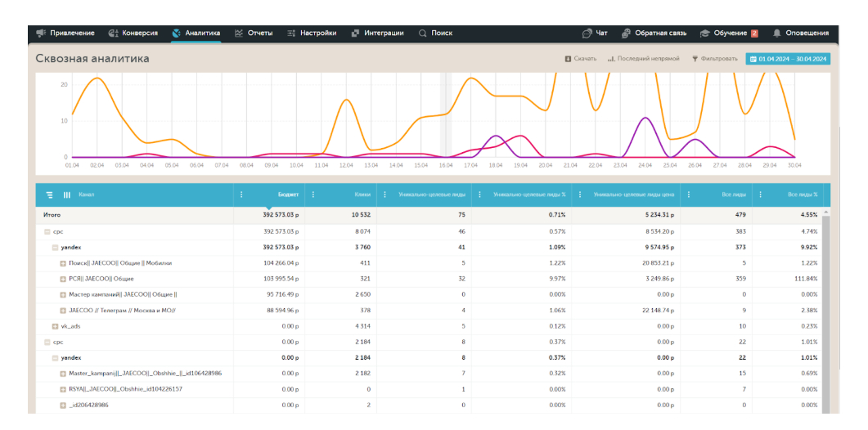Click the table column settings icon near Канал
The height and width of the screenshot is (430, 868).
[67, 195]
